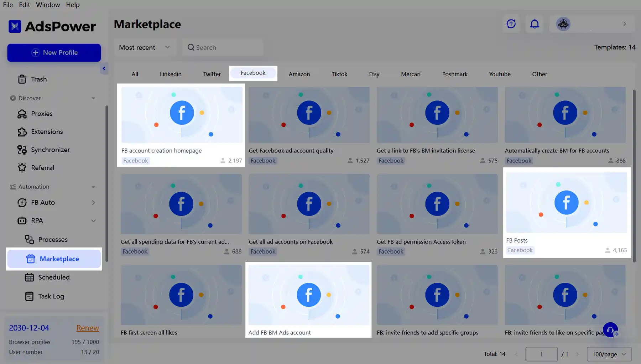The image size is (641, 364).
Task: Click the RPA robot icon
Action: [22, 221]
